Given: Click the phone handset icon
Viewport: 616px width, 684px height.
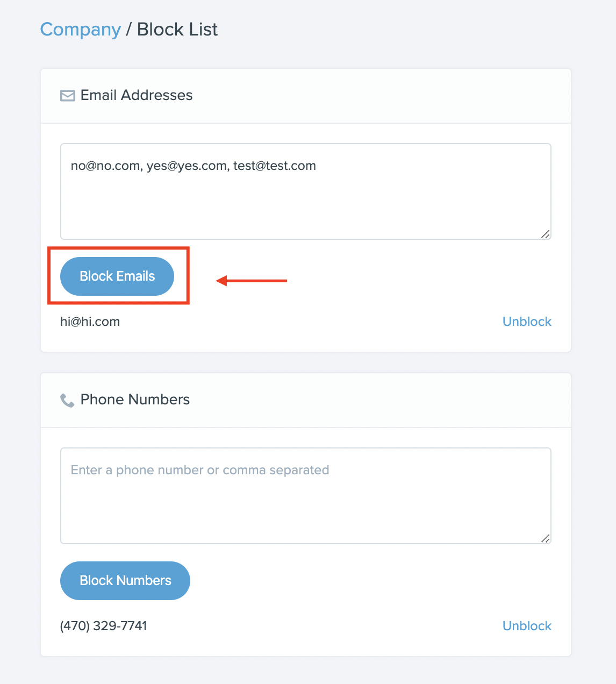Looking at the screenshot, I should [67, 400].
